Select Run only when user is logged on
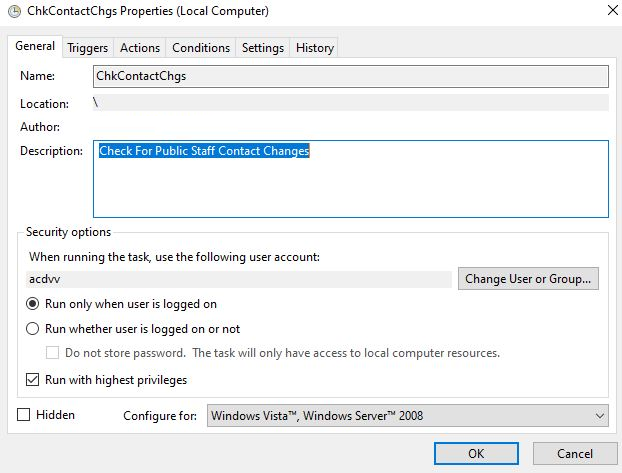The width and height of the screenshot is (622, 473). [x=33, y=304]
